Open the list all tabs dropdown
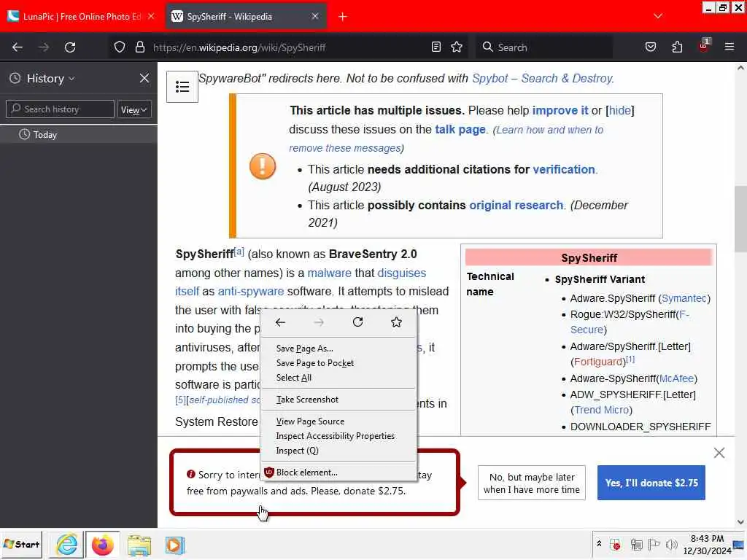Screen dimensions: 747x560 (658, 16)
